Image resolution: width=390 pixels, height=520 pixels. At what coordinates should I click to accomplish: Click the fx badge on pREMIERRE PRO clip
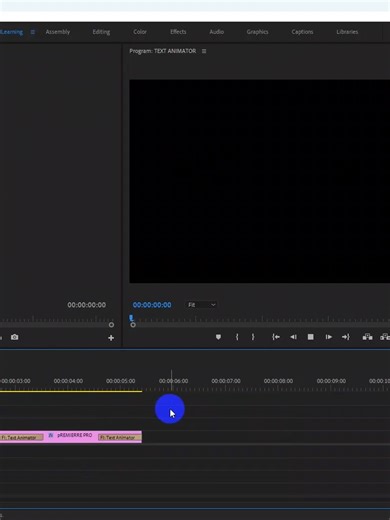pos(51,435)
